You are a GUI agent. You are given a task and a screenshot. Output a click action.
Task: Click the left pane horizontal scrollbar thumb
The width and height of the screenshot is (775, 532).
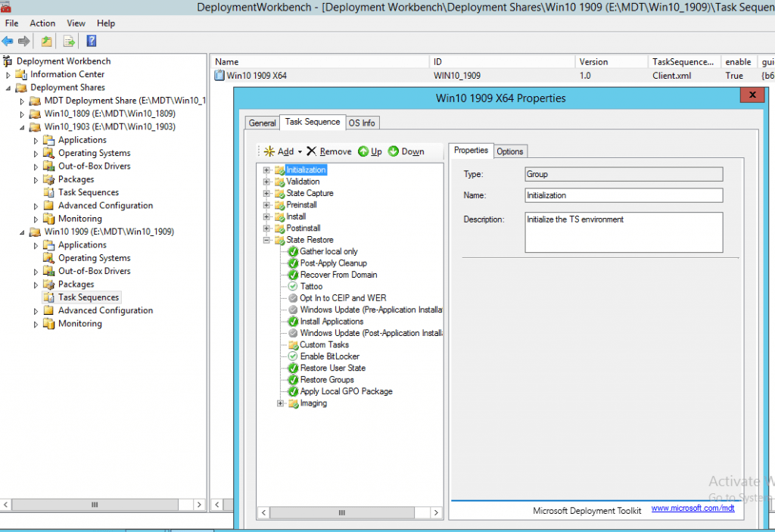(95, 505)
